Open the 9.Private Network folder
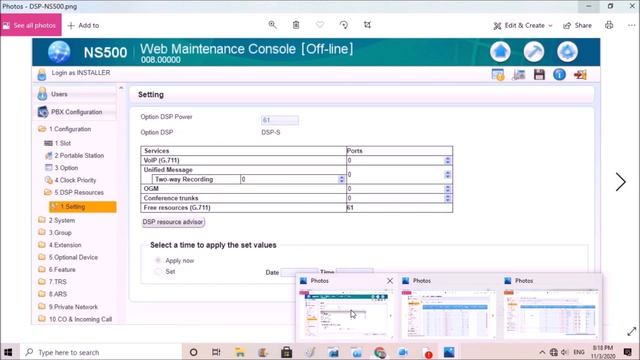640x360 pixels. click(x=68, y=307)
